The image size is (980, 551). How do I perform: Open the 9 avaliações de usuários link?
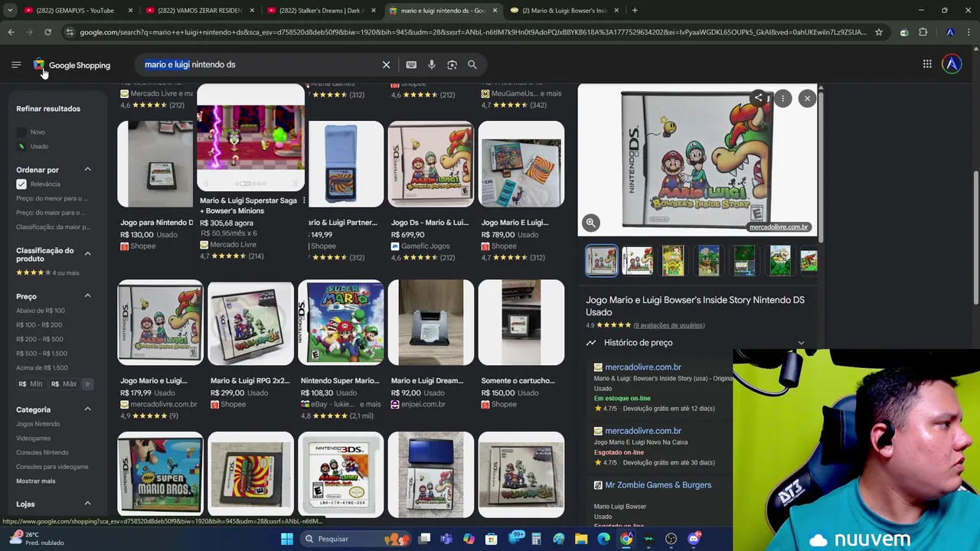(668, 325)
